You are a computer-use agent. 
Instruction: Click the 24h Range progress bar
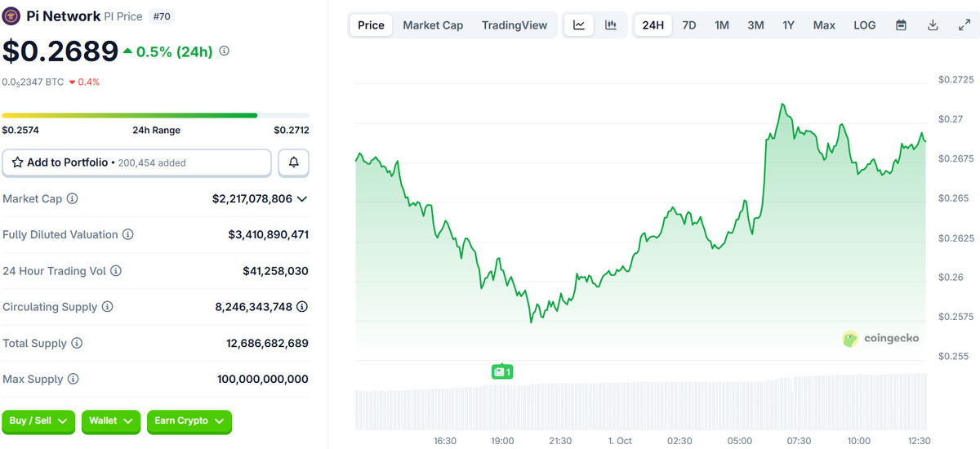click(x=155, y=116)
